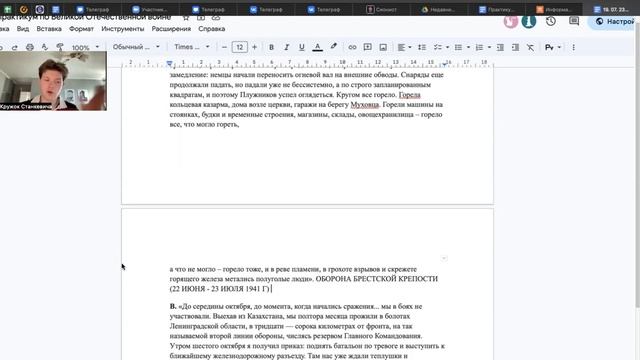Viewport: 640px width, 360px height.
Task: Open the three-dot more options menu
Action: pos(573,47)
